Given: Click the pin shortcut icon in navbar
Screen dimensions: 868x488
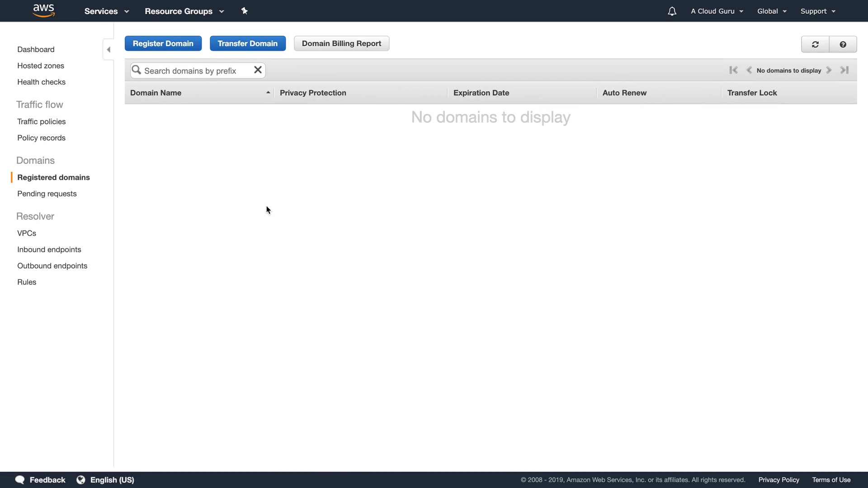Looking at the screenshot, I should (x=245, y=11).
